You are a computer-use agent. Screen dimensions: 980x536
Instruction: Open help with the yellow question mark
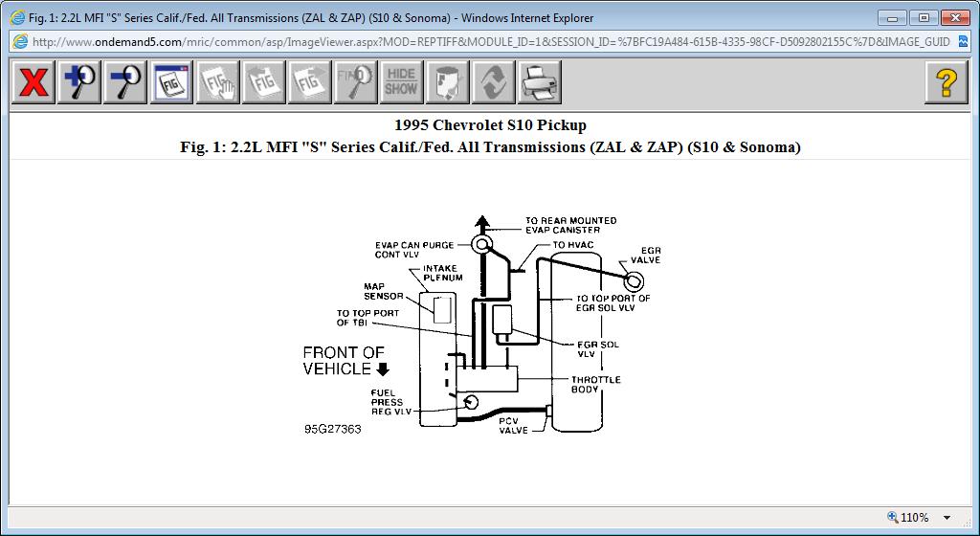click(947, 82)
